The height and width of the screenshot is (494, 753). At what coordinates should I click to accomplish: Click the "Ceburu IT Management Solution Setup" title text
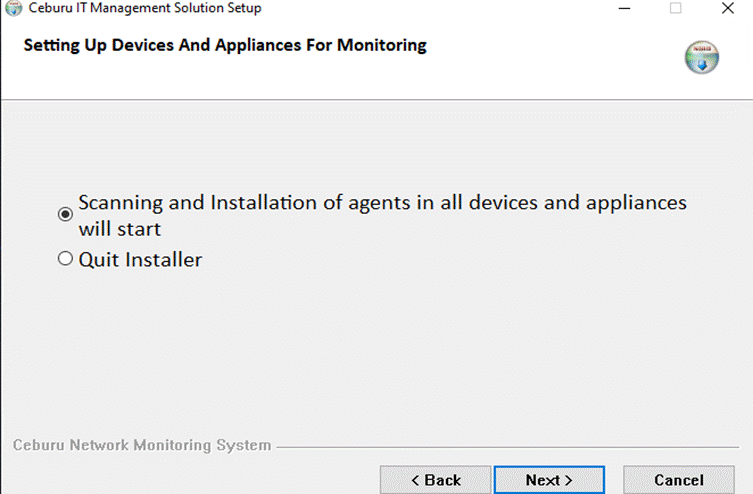pyautogui.click(x=145, y=8)
